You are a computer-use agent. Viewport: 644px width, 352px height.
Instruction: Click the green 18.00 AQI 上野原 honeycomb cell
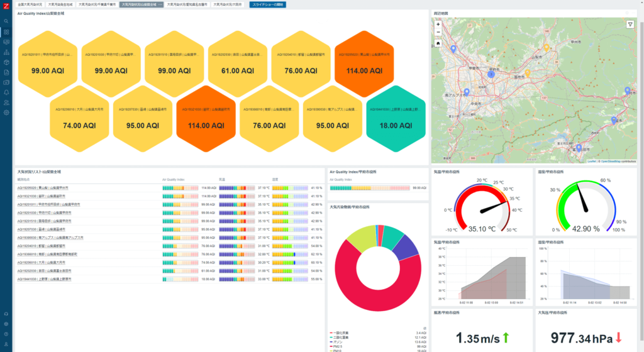tap(396, 119)
